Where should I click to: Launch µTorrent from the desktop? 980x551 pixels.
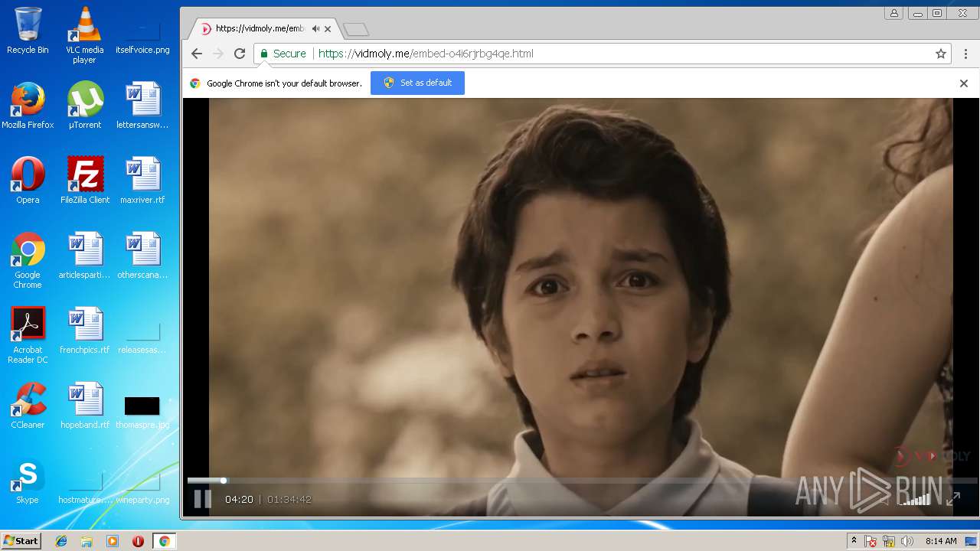(84, 106)
